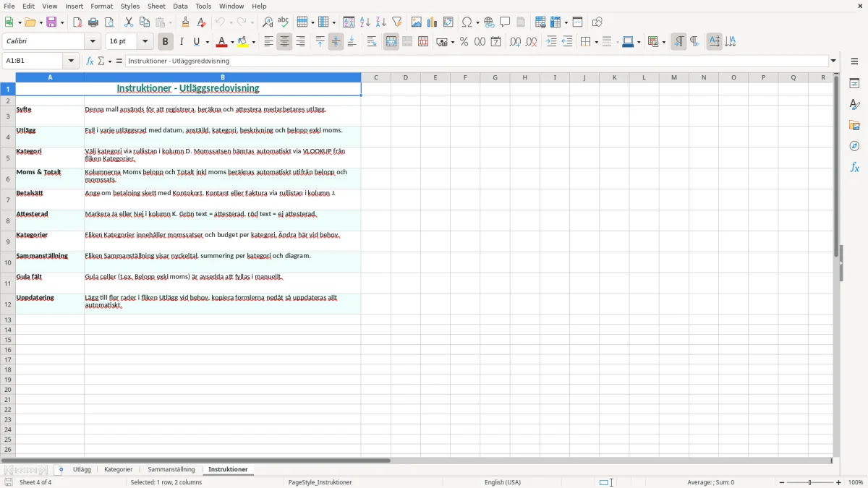This screenshot has width=868, height=488.
Task: Expand the Special Character dropdown arrow
Action: (x=478, y=22)
